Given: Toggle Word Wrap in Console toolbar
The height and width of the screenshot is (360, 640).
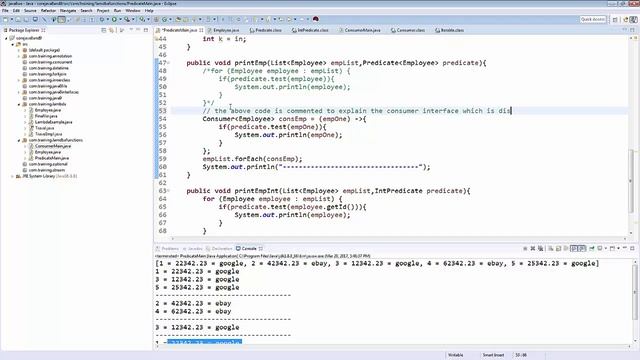Looking at the screenshot, I should 566,248.
